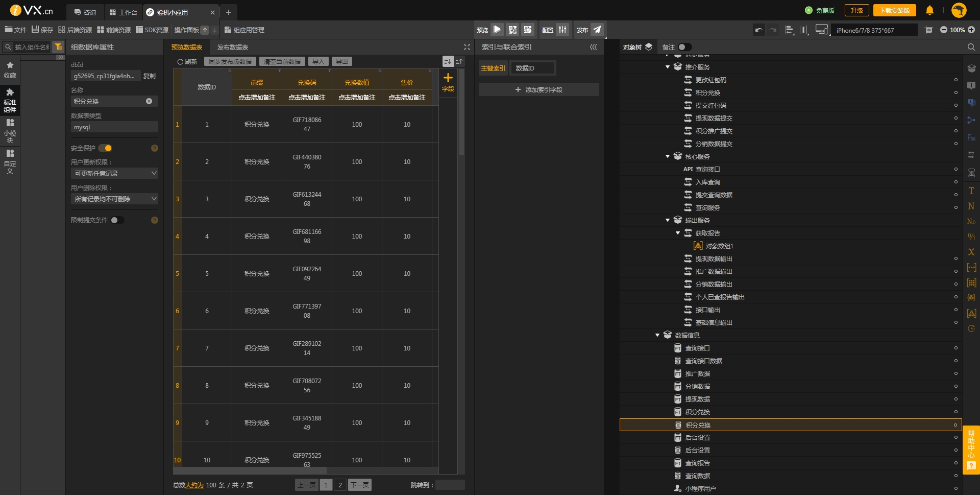Click the 导入 import button
Screen dimensions: 980x495
(318, 61)
